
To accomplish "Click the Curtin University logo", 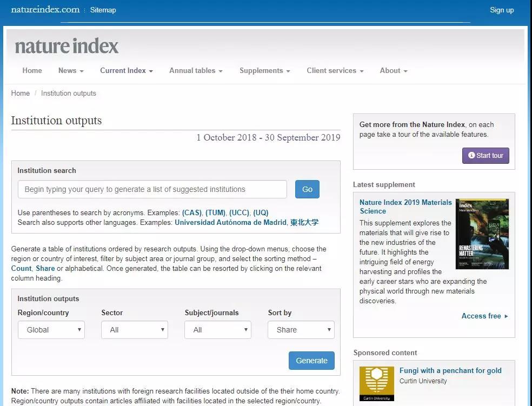I will (x=377, y=384).
